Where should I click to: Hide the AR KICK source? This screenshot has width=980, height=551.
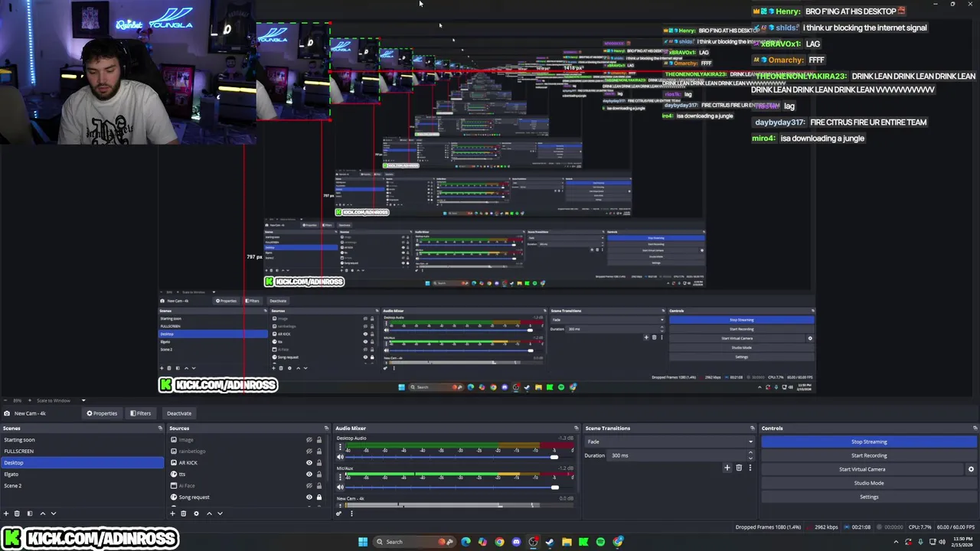click(309, 463)
